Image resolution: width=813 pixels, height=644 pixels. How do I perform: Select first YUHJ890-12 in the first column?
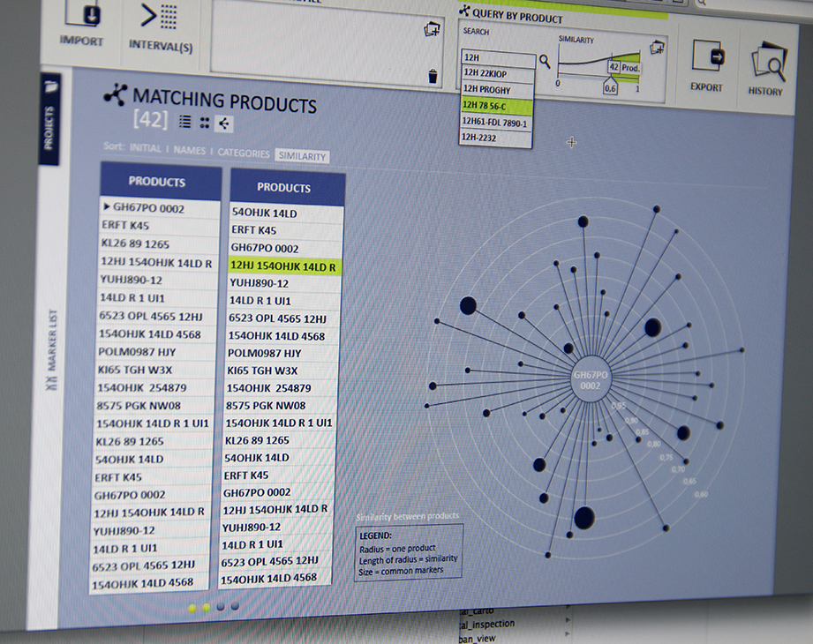click(x=158, y=280)
